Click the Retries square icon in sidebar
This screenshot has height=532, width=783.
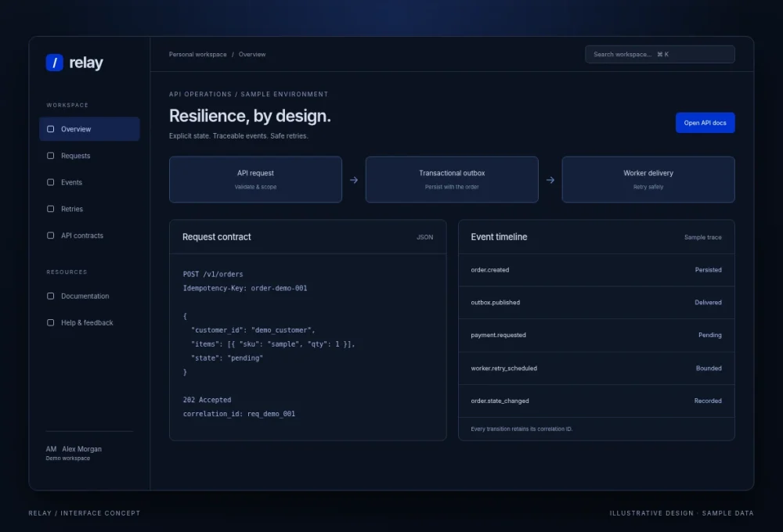pyautogui.click(x=50, y=209)
